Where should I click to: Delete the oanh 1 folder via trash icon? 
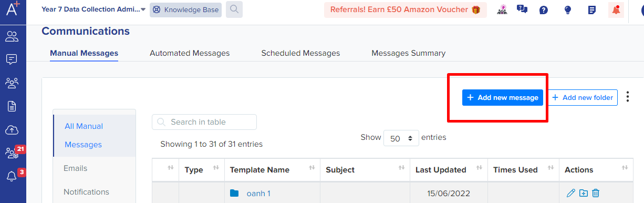click(596, 194)
